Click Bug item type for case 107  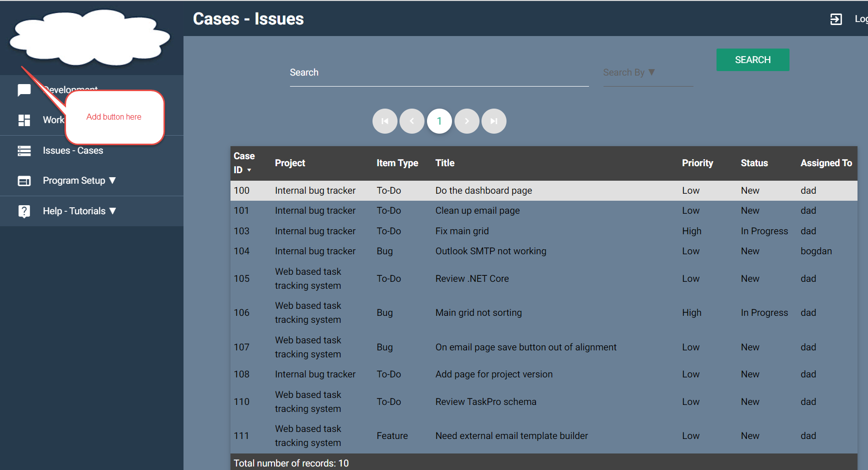coord(384,347)
